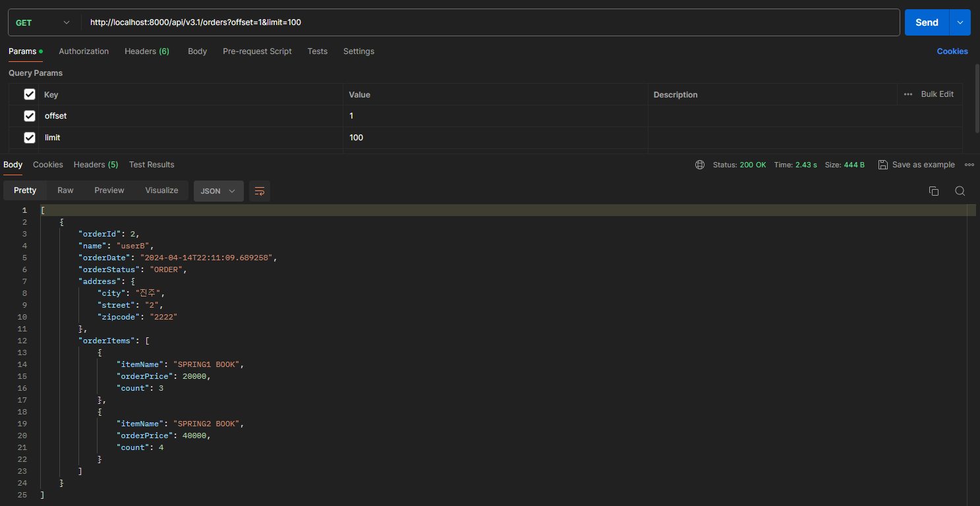Click the request pane vertical scrollbar
This screenshot has height=506, width=980.
[x=977, y=98]
